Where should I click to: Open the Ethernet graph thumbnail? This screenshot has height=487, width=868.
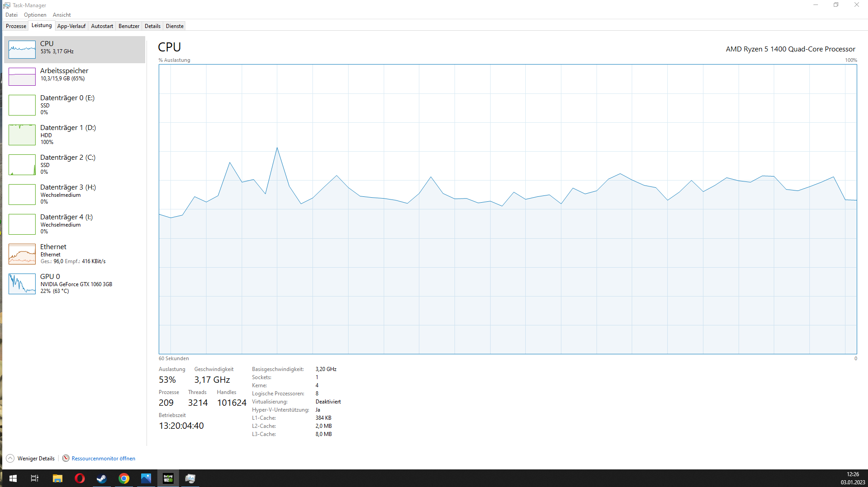coord(22,254)
